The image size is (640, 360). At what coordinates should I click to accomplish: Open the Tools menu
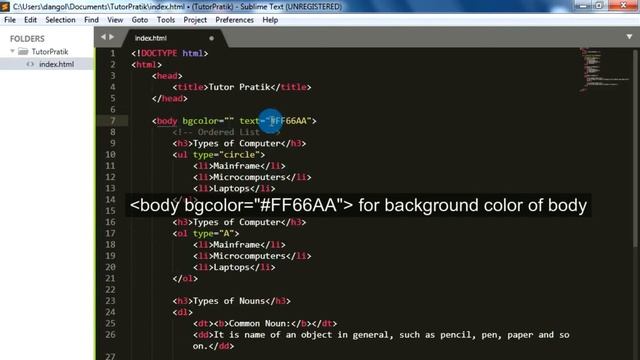pos(166,20)
